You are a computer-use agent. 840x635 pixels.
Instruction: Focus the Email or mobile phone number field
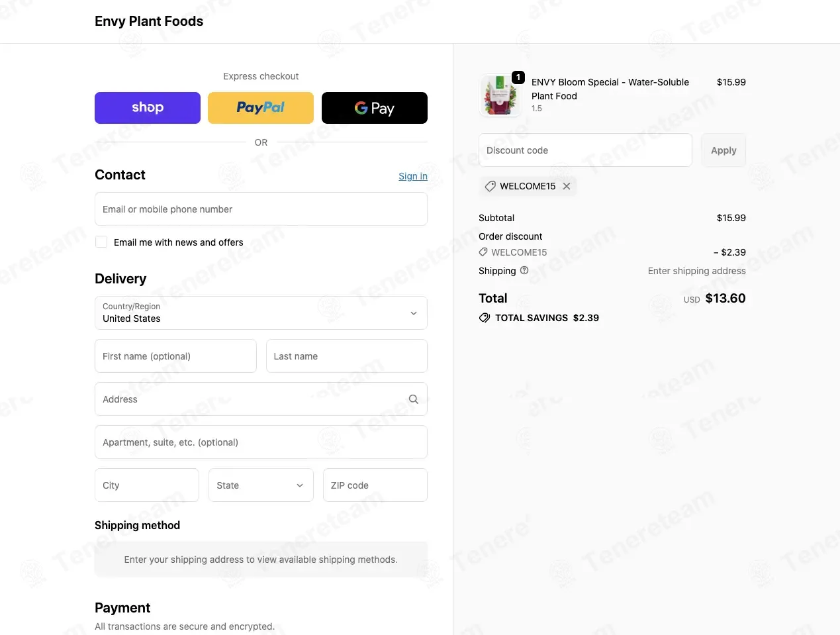point(261,209)
